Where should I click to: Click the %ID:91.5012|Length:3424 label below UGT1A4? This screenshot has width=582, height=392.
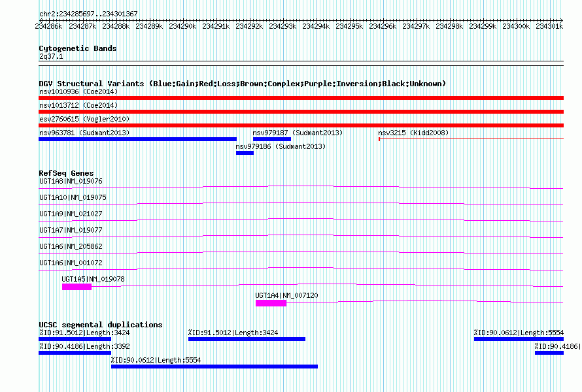(x=233, y=333)
